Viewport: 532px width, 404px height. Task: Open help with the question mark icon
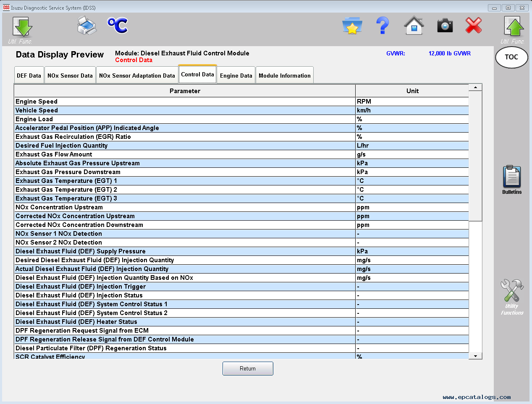click(383, 26)
